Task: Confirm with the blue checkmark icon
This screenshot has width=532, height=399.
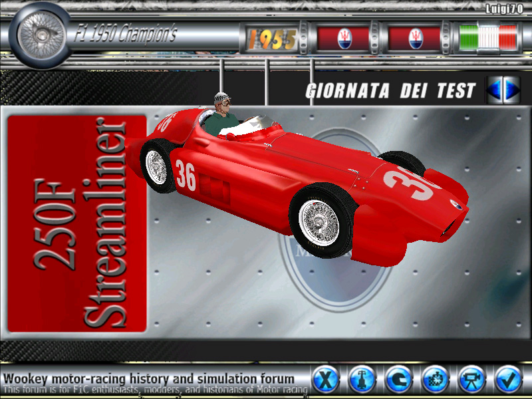Action: (x=508, y=378)
